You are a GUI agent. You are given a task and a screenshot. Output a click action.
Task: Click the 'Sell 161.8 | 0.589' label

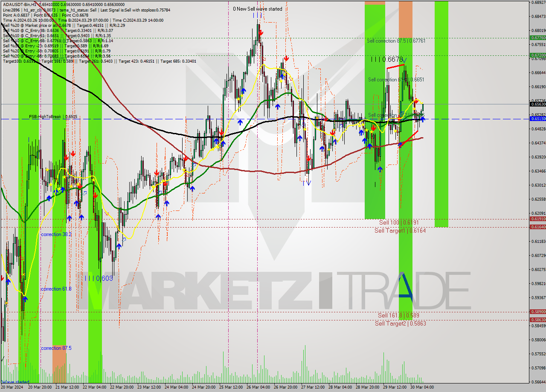tap(398, 315)
